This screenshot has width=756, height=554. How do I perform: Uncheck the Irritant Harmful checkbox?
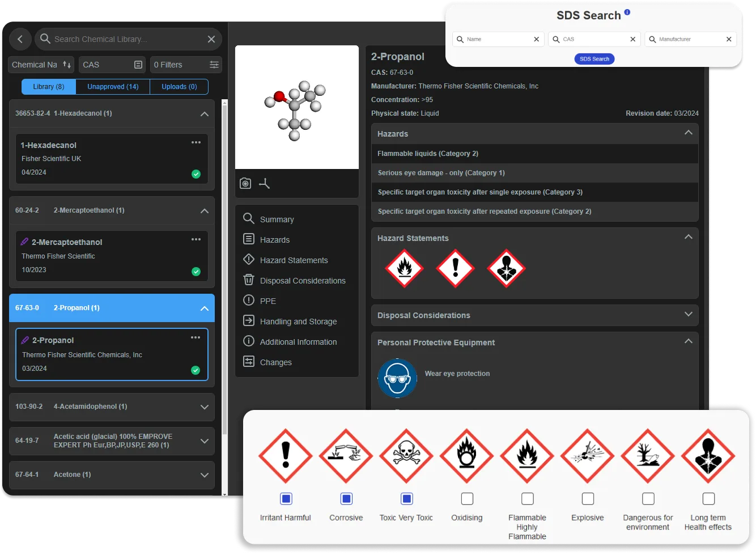286,498
